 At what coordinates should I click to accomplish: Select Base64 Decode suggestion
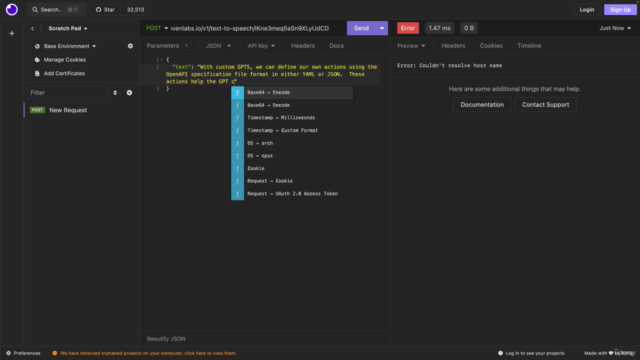pyautogui.click(x=292, y=105)
